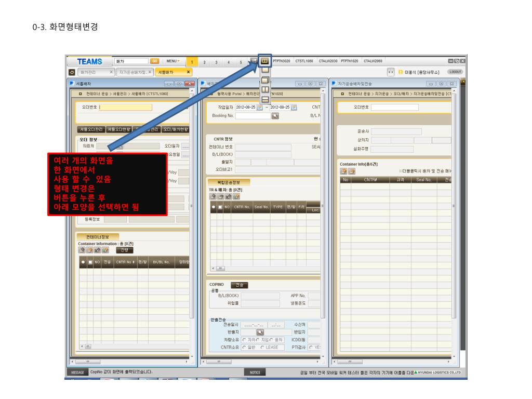Viewport: 532px width, 399px height.
Task: Open the calendar icon after the end date
Action: (294, 107)
